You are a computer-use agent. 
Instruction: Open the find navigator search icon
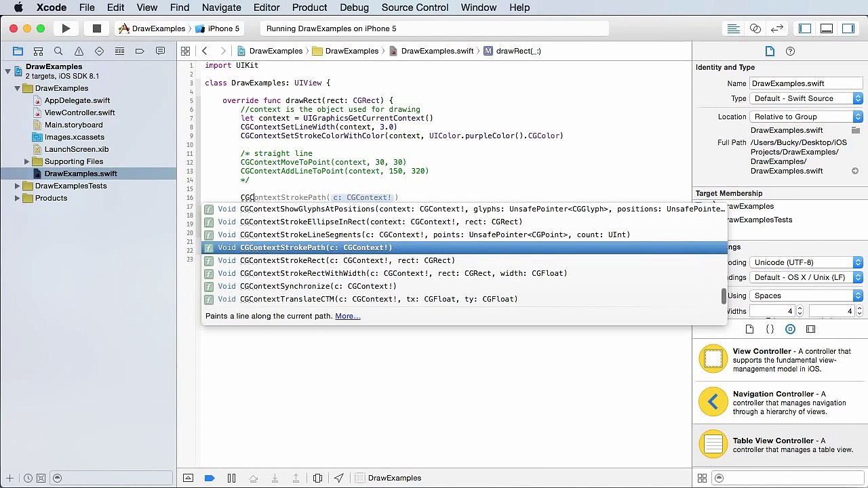click(58, 51)
